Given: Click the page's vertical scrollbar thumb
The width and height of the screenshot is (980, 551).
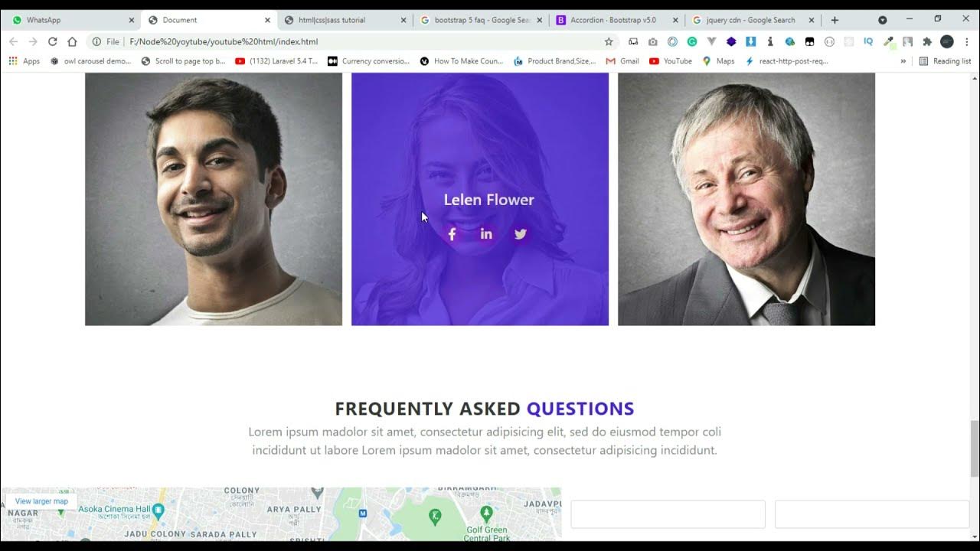Looking at the screenshot, I should click(974, 448).
